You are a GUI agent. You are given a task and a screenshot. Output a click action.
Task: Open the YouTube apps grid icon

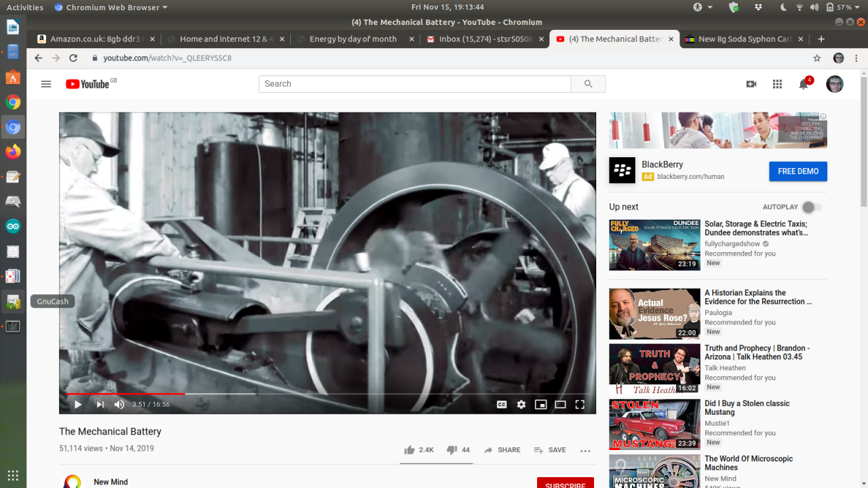pos(777,84)
